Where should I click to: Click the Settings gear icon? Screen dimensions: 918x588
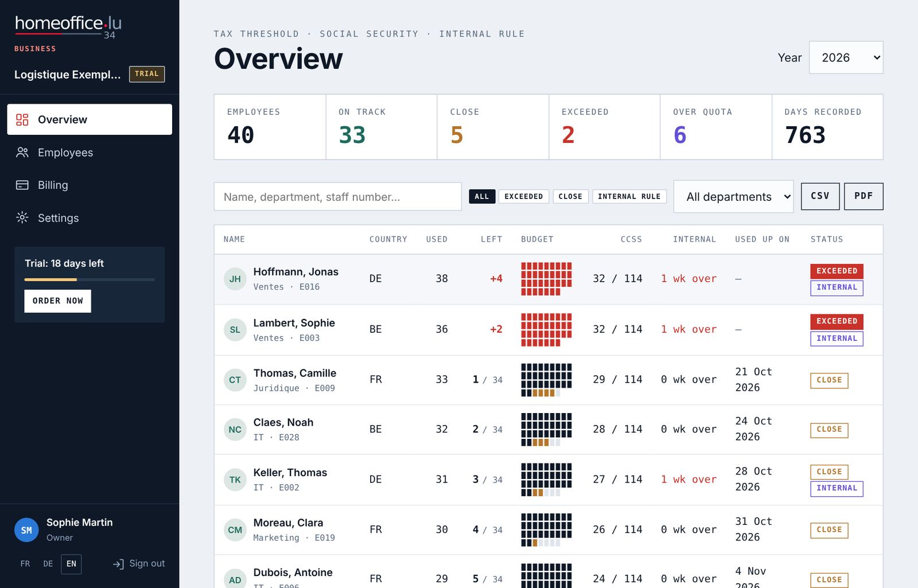pos(22,217)
